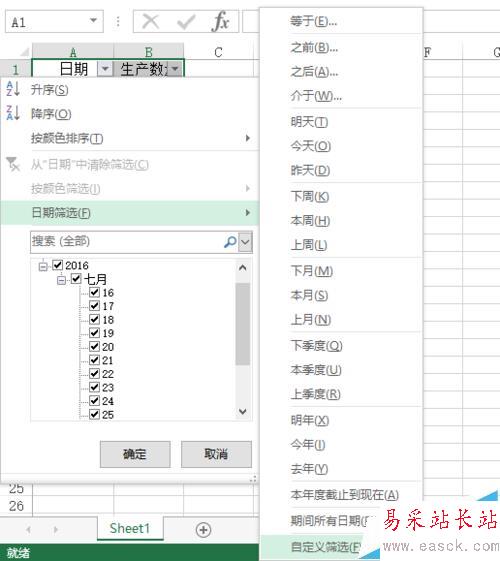Screen dimensions: 500x561
Task: Open the insert function fx icon
Action: 220,21
